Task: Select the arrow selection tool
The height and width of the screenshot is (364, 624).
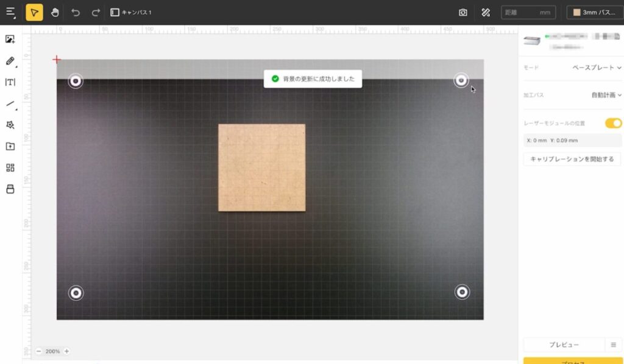Action: point(34,12)
